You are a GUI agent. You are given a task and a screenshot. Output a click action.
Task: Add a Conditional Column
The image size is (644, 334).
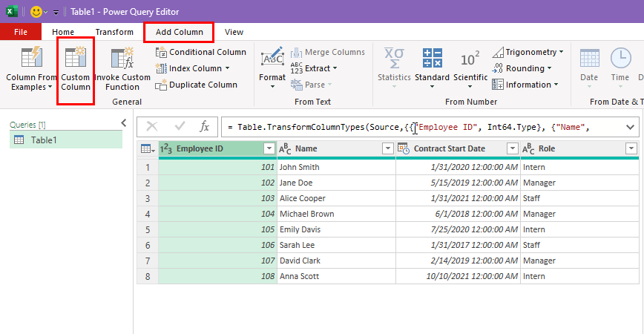pos(201,52)
